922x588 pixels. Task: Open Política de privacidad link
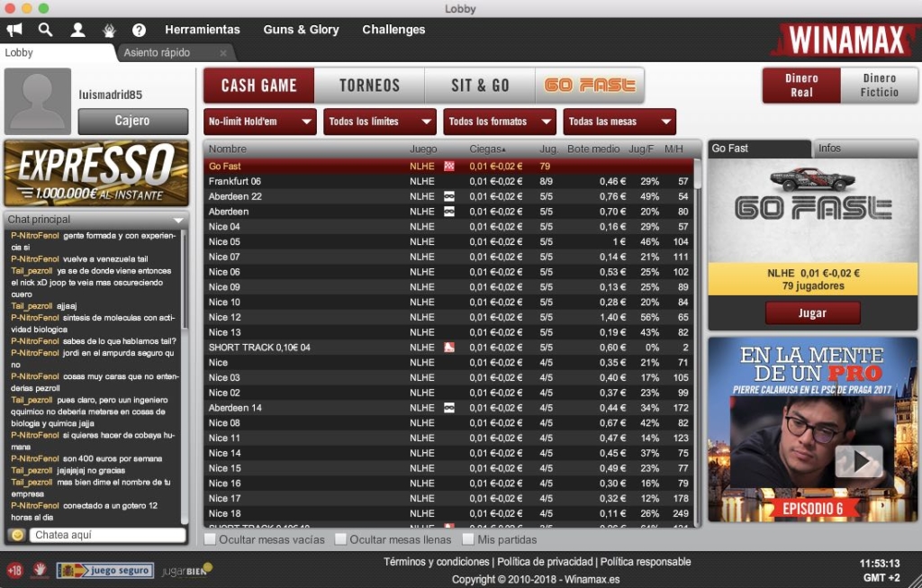point(545,562)
